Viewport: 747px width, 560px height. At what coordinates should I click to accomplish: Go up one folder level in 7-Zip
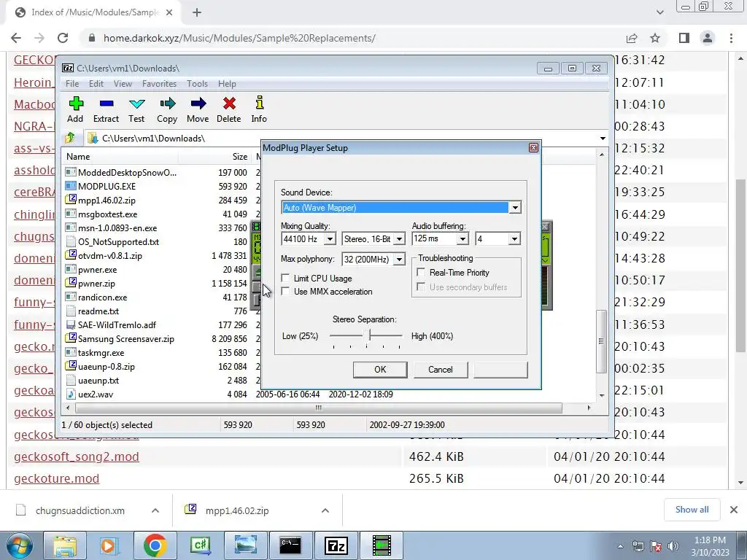point(70,138)
